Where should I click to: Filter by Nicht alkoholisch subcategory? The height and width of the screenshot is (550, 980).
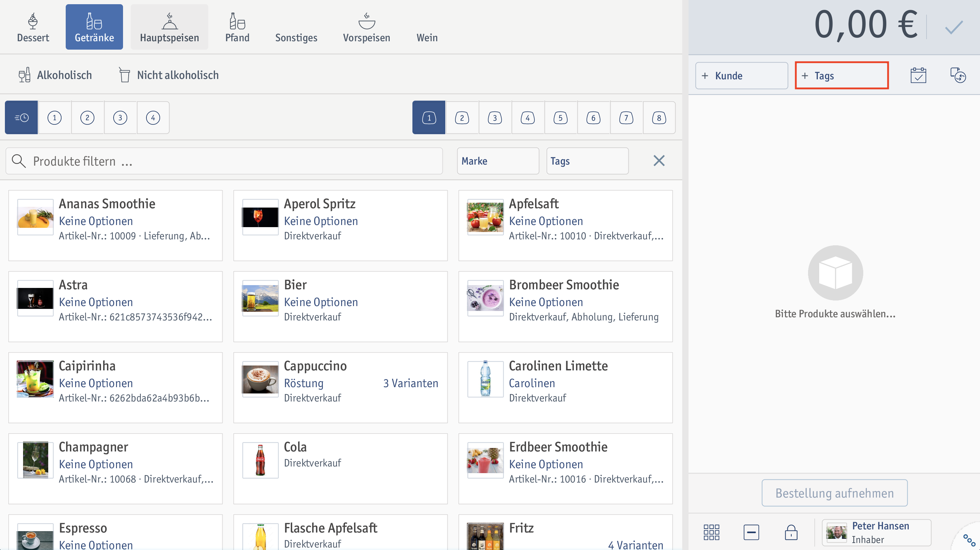[169, 75]
